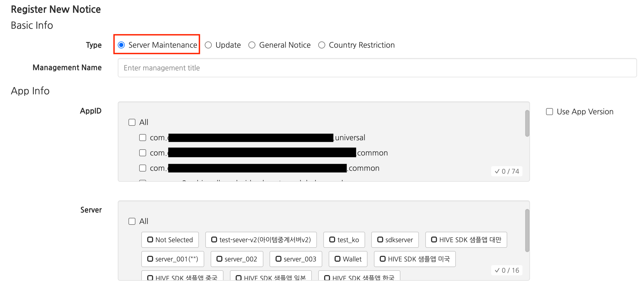Check All in the Server list
644x289 pixels.
click(132, 221)
